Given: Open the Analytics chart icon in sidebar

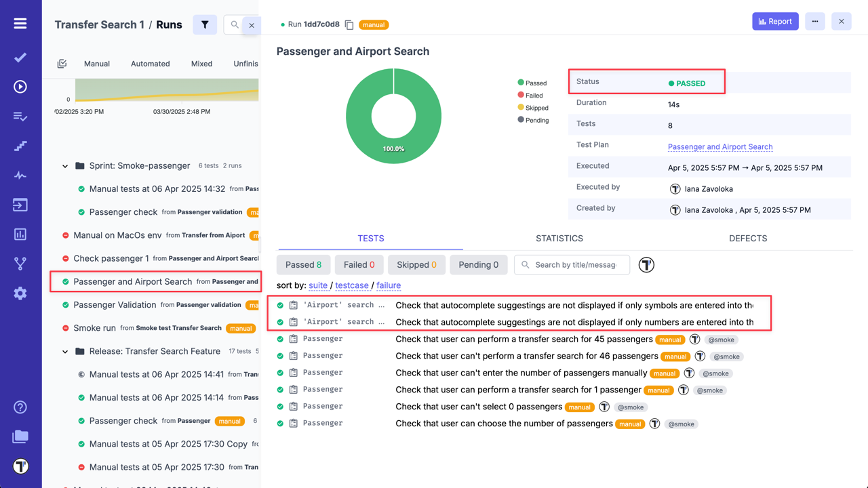Looking at the screenshot, I should [20, 235].
